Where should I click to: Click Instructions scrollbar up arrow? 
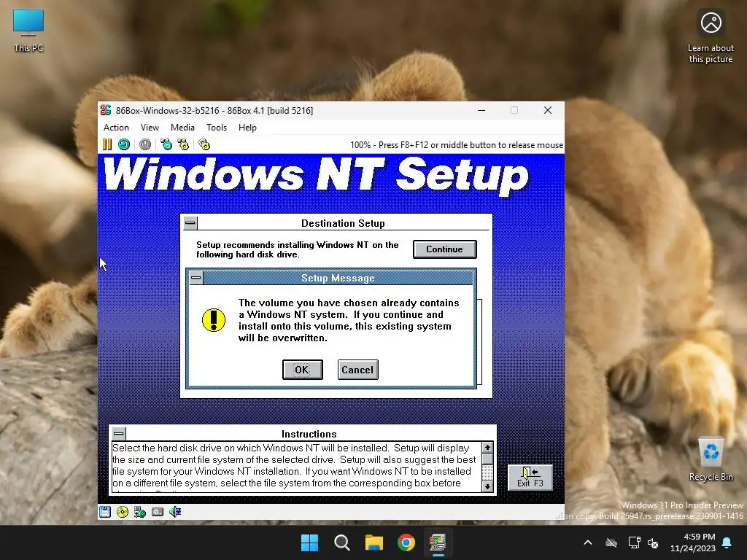click(x=487, y=448)
